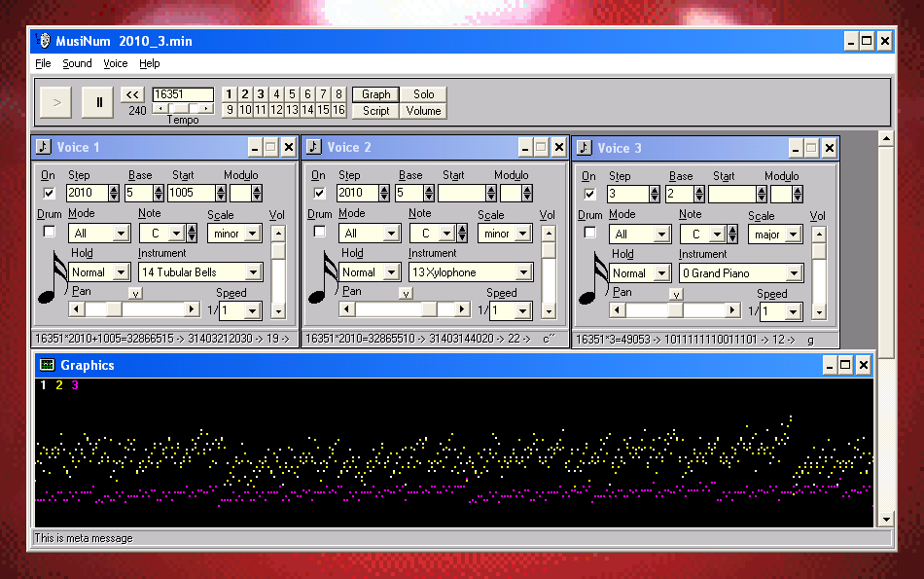Click the Voice 1 music note title icon
924x579 pixels.
[x=44, y=147]
